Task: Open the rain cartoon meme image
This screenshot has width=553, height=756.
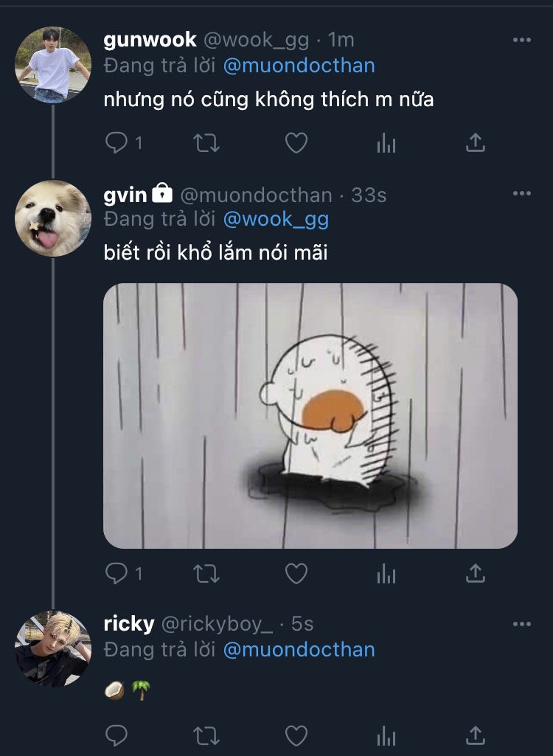Action: pos(310,415)
